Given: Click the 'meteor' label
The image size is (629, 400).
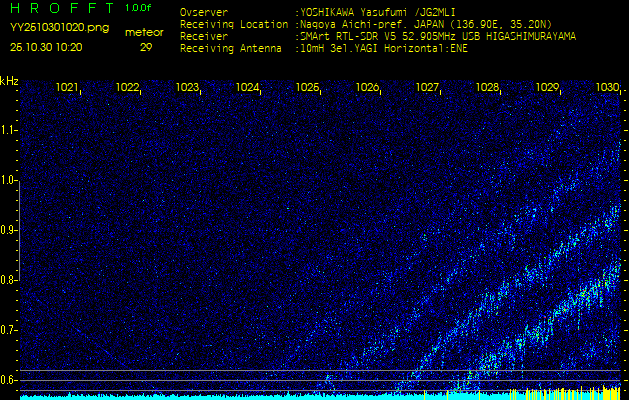Looking at the screenshot, I should point(144,33).
